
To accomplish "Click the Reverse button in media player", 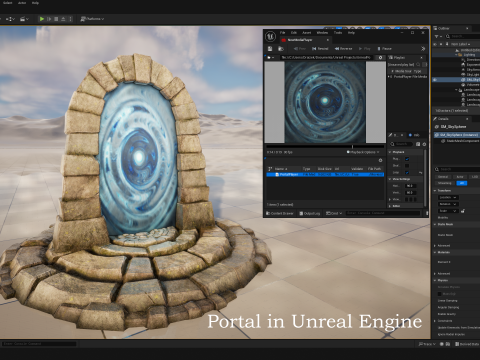I will (x=343, y=49).
